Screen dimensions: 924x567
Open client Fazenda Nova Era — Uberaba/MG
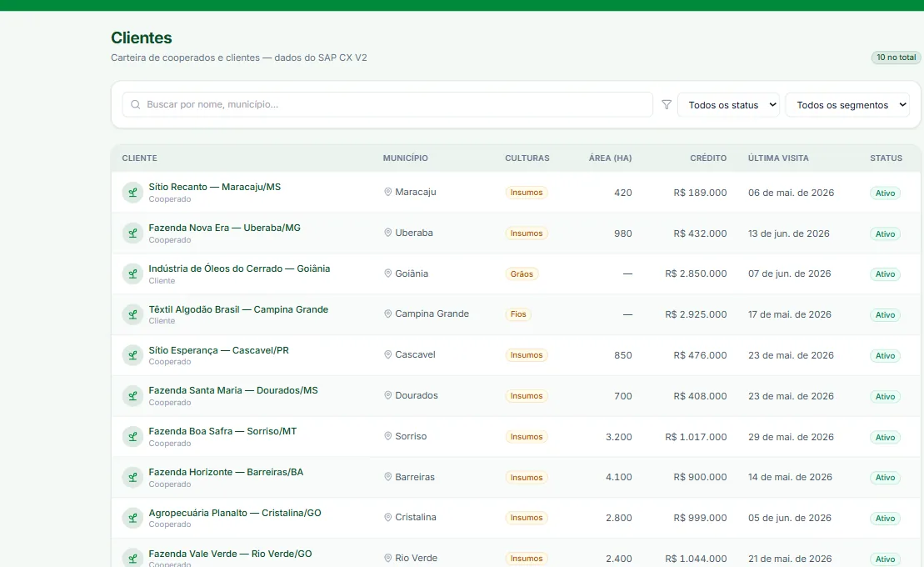[x=224, y=228]
